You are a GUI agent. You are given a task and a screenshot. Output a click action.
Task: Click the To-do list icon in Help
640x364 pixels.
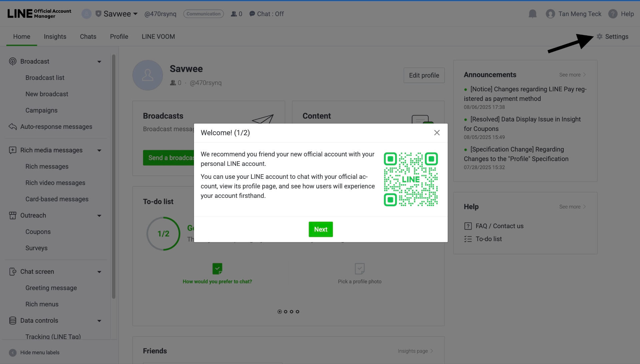coord(468,239)
